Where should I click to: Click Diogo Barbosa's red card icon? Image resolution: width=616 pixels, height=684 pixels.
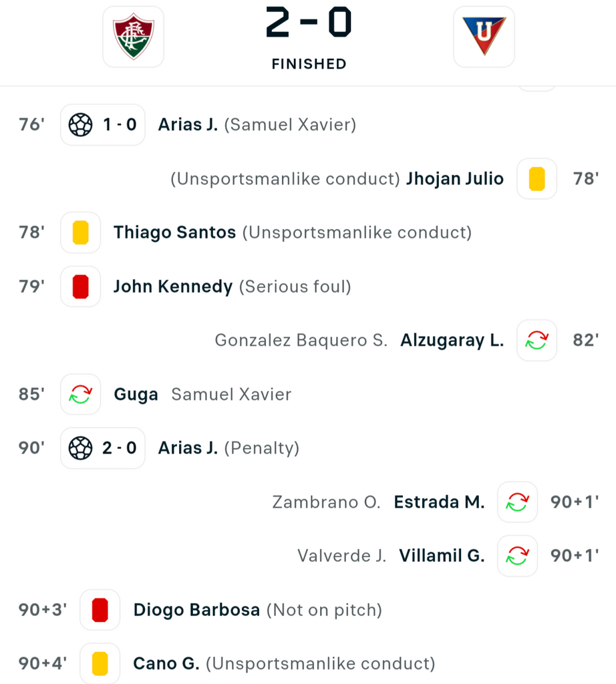pos(100,610)
